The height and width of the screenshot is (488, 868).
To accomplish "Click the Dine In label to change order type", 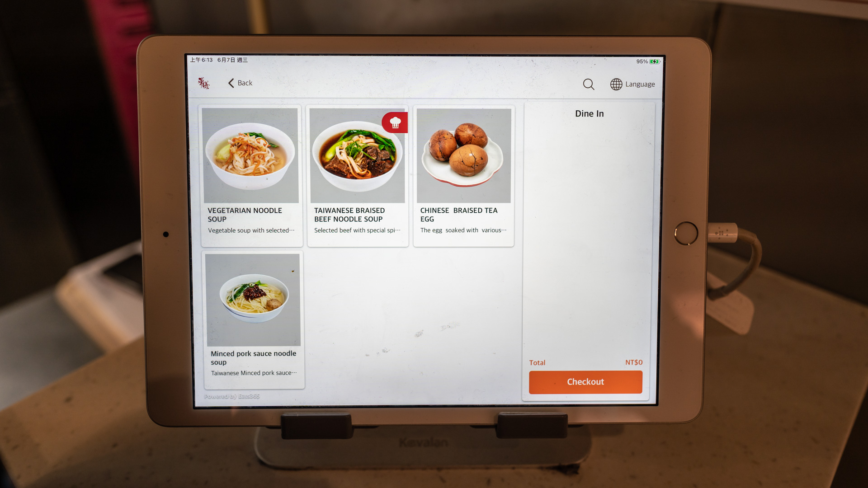I will coord(589,113).
